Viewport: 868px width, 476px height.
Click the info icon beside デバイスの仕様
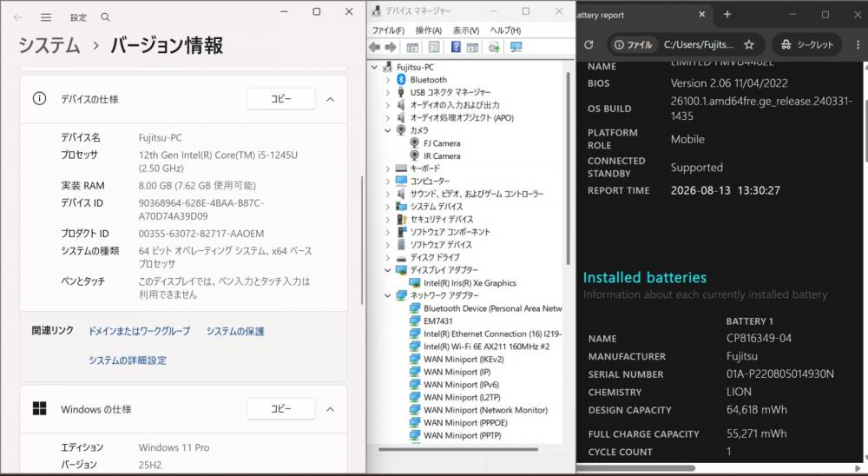[39, 99]
